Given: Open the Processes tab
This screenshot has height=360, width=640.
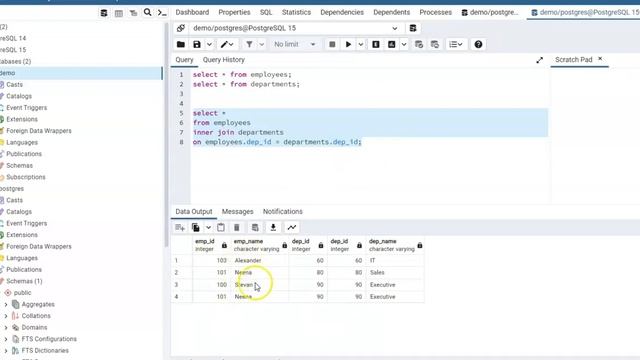Looking at the screenshot, I should click(x=436, y=12).
